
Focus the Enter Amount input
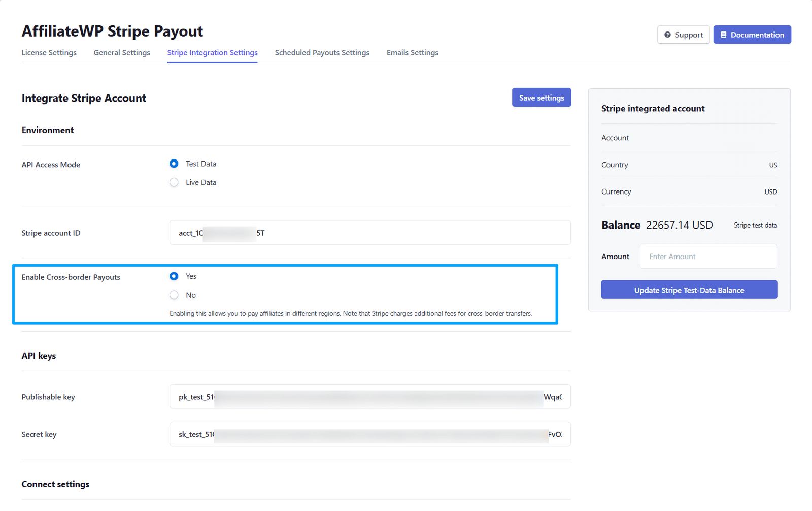click(x=708, y=257)
